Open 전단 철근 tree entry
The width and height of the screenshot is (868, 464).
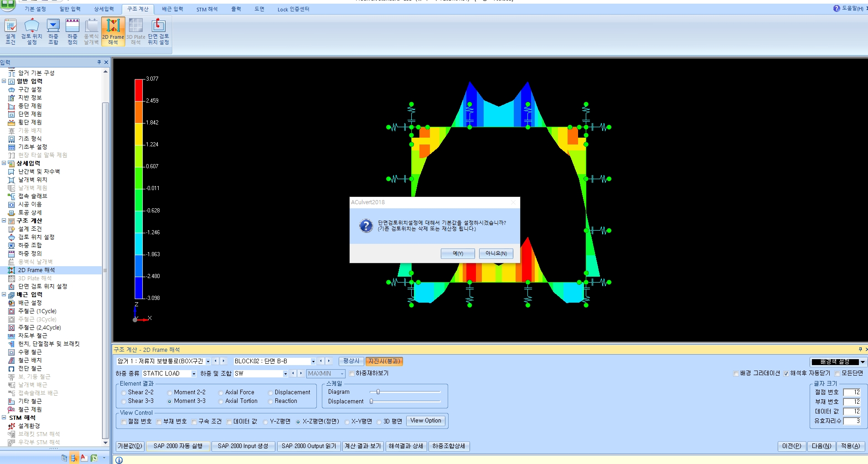(x=30, y=368)
